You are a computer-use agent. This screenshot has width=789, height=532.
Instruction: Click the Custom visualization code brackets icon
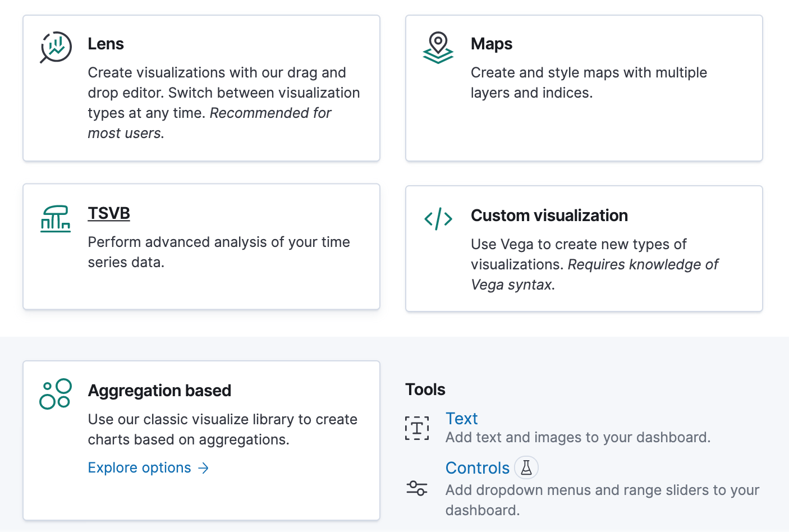click(x=438, y=219)
